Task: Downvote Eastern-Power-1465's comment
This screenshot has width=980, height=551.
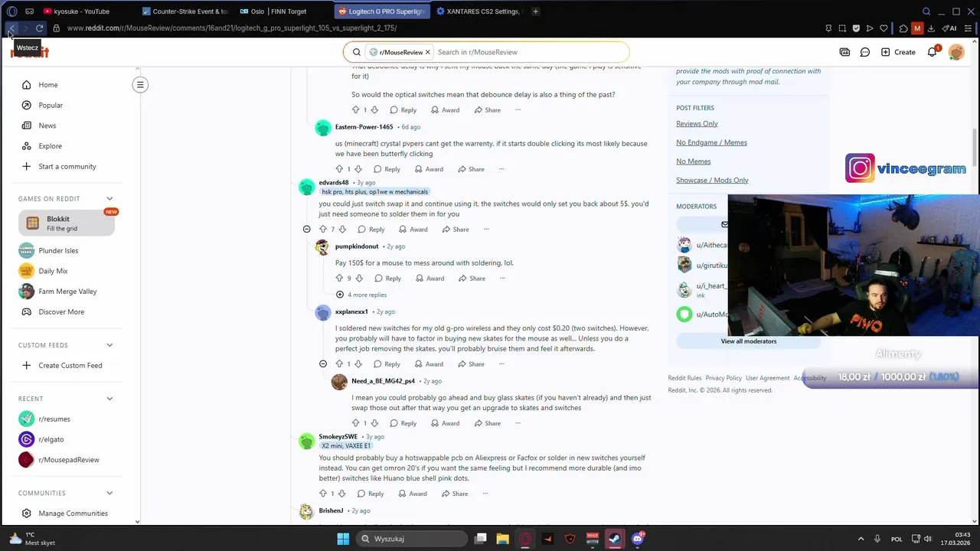Action: pyautogui.click(x=358, y=169)
